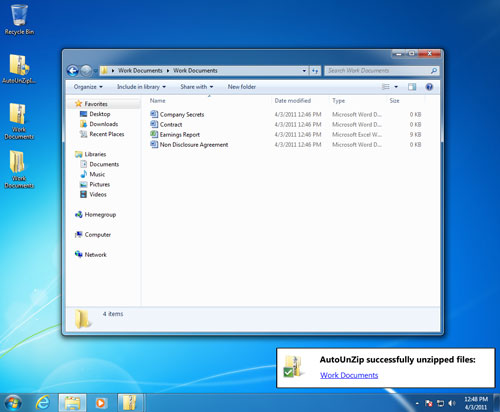Screen dimensions: 500x412
Task: Open Work Documents link in notification
Action: tap(349, 375)
